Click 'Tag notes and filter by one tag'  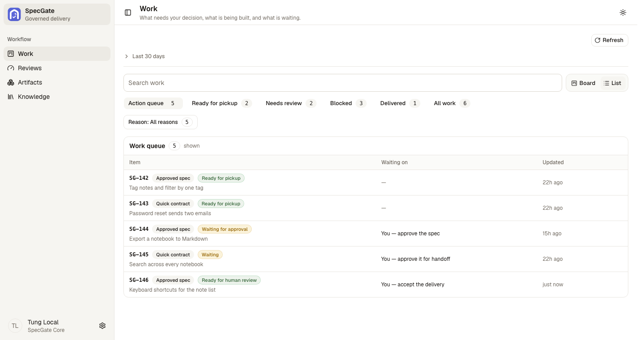(x=166, y=188)
